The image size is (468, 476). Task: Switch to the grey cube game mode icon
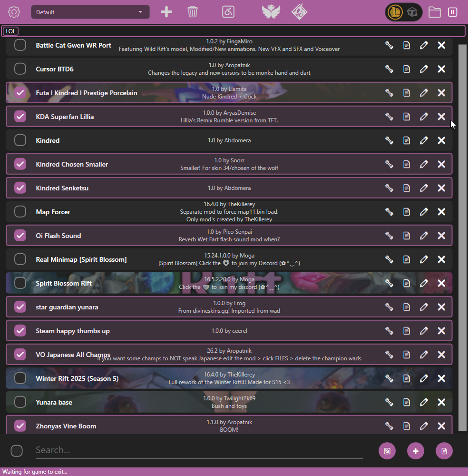click(412, 12)
